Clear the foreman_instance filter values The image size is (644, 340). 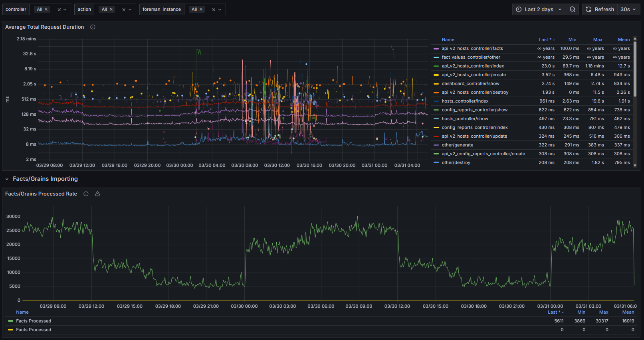point(214,10)
